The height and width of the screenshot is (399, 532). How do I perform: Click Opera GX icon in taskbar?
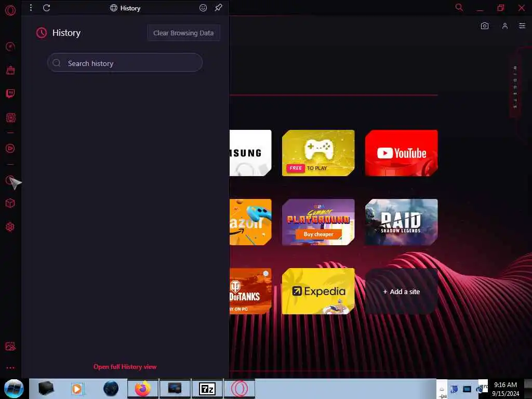(239, 389)
